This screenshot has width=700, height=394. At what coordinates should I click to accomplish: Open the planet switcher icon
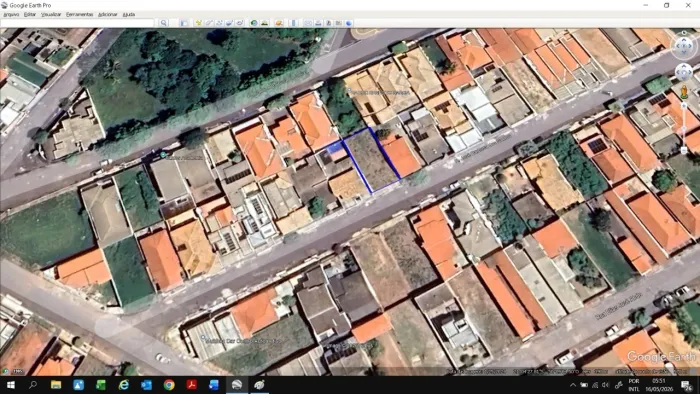tap(279, 23)
